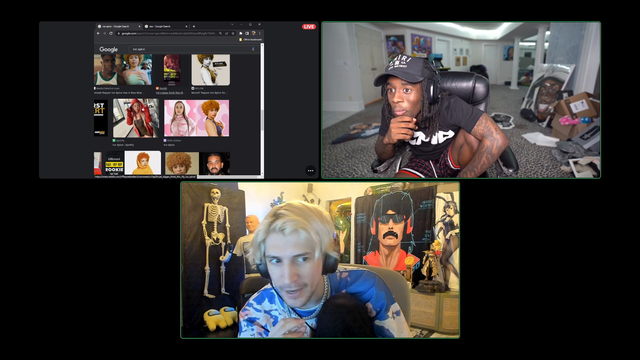Select the shared browser screen tile
This screenshot has height=360, width=640.
tap(179, 100)
